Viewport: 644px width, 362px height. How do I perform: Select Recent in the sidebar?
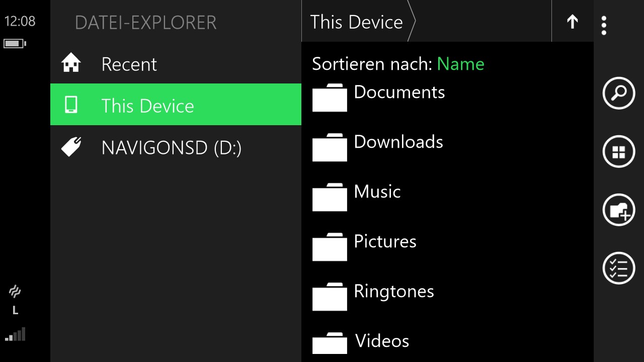coord(129,64)
